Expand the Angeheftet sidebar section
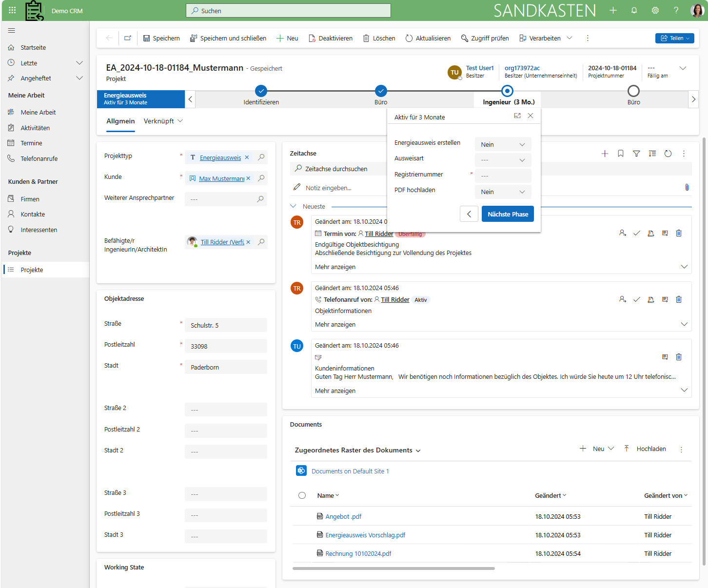Viewport: 708px width, 588px height. (79, 78)
